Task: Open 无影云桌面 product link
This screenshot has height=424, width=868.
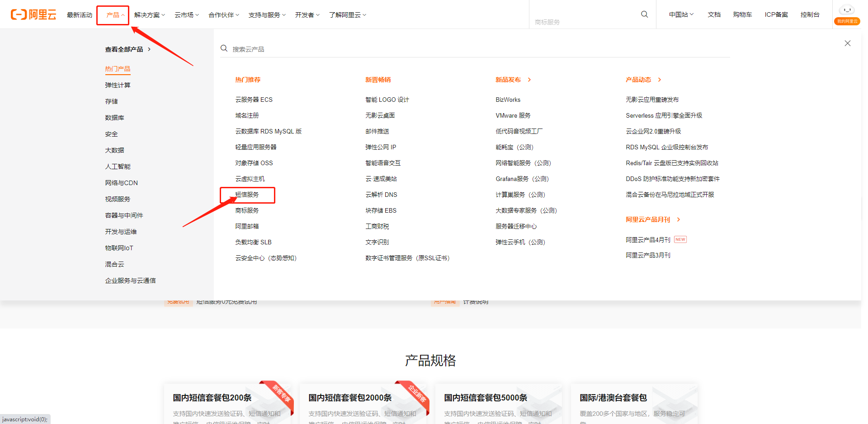Action: click(x=380, y=115)
